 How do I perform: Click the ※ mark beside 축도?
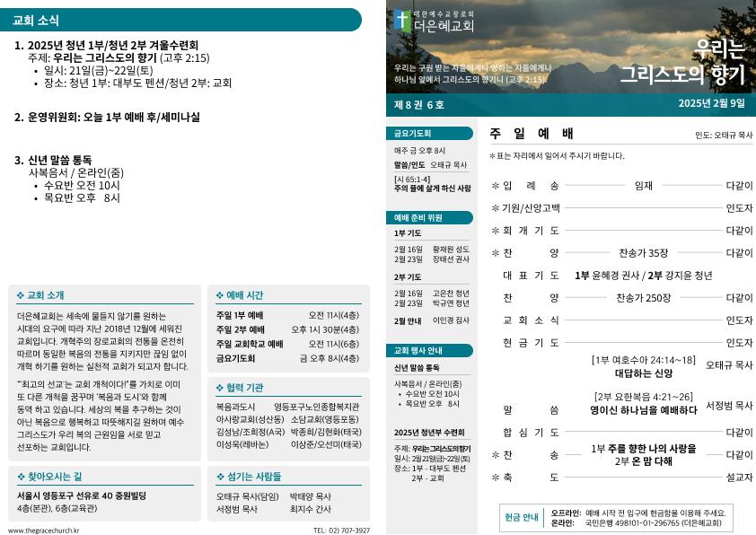pos(495,478)
